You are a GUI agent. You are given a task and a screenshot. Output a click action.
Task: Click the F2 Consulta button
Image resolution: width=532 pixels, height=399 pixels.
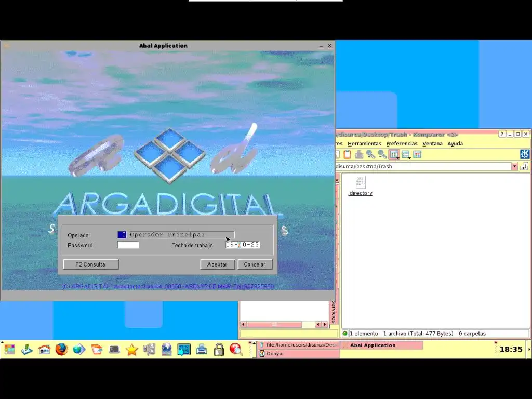click(90, 264)
